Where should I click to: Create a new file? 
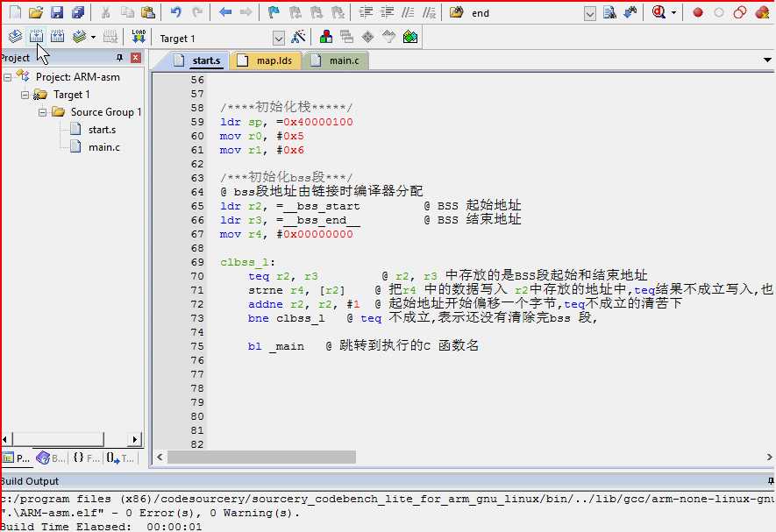(x=15, y=12)
